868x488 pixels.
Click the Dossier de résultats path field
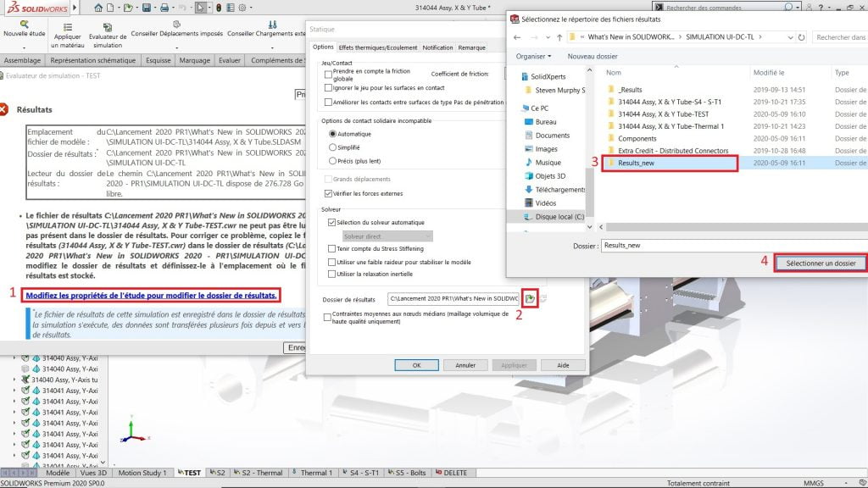pos(453,299)
